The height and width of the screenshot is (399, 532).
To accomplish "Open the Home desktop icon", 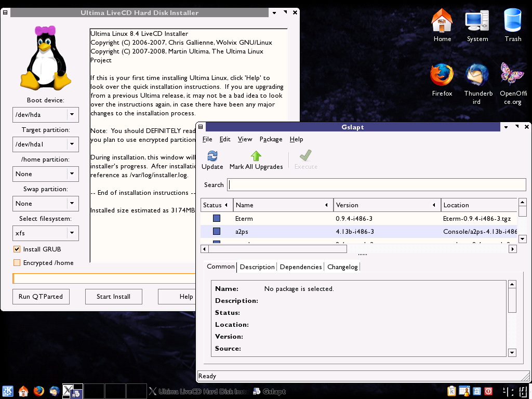I will tap(442, 21).
